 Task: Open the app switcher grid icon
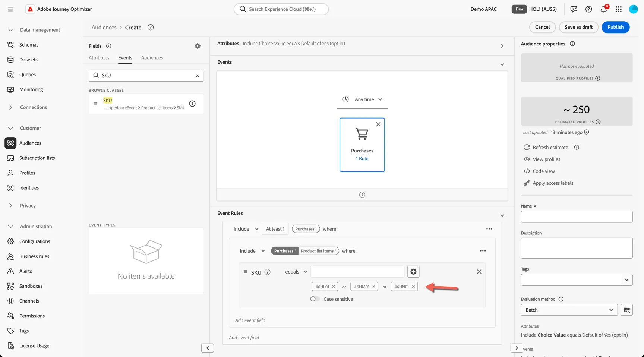pyautogui.click(x=619, y=9)
